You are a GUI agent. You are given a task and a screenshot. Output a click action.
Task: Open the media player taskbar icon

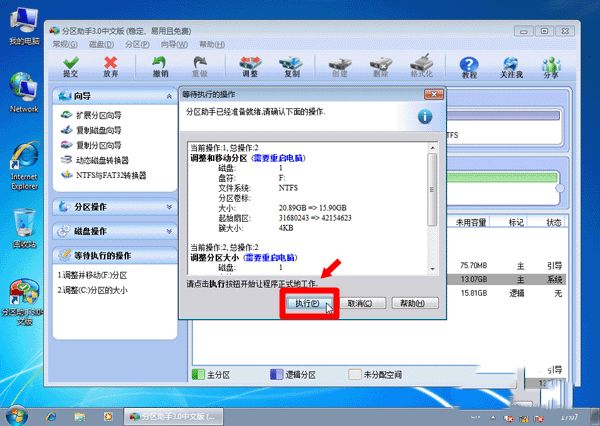point(108,416)
